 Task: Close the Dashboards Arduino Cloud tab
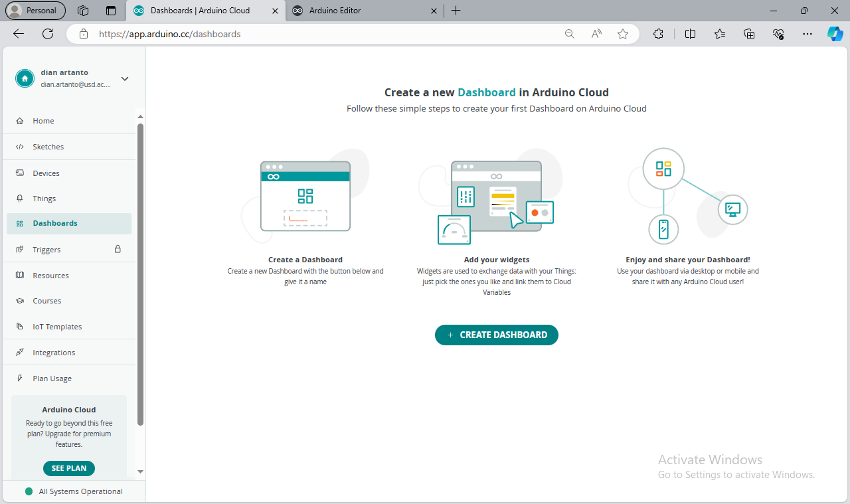(274, 11)
